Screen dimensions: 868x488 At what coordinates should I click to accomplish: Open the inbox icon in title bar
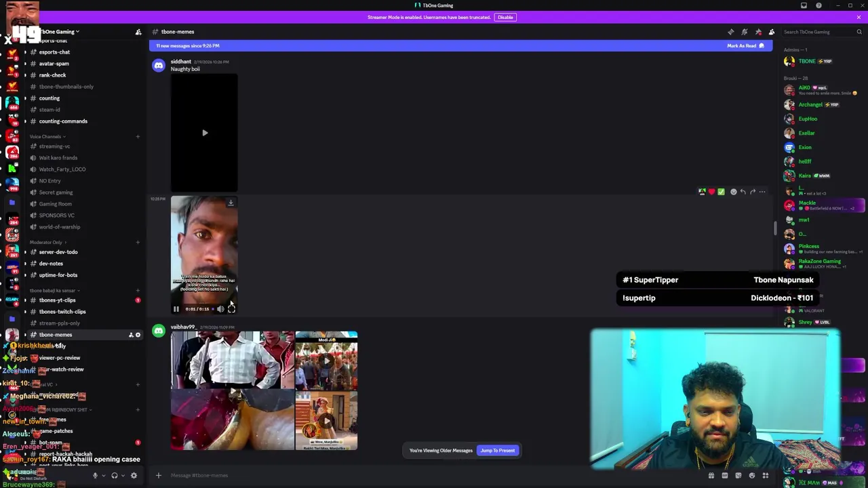click(x=804, y=5)
